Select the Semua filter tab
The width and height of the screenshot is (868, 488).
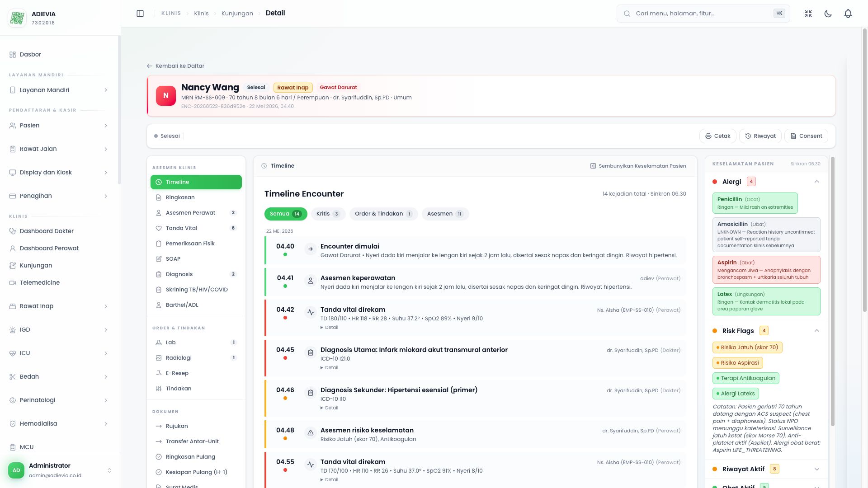coord(286,214)
